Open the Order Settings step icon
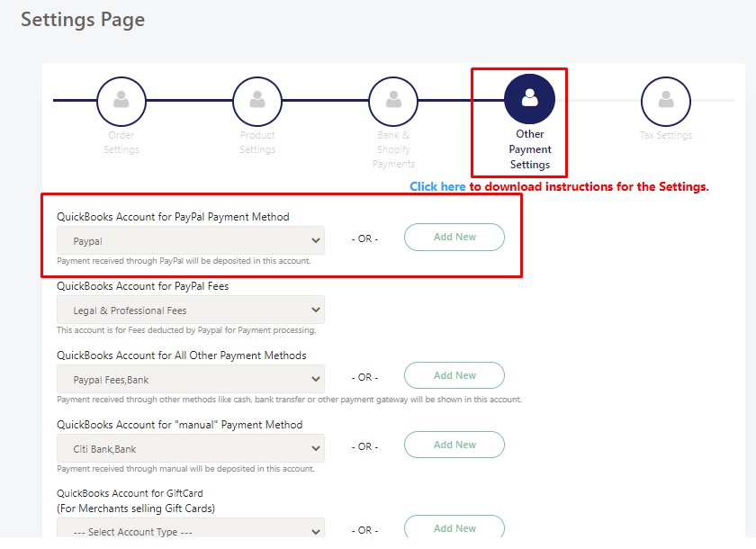 (x=121, y=101)
